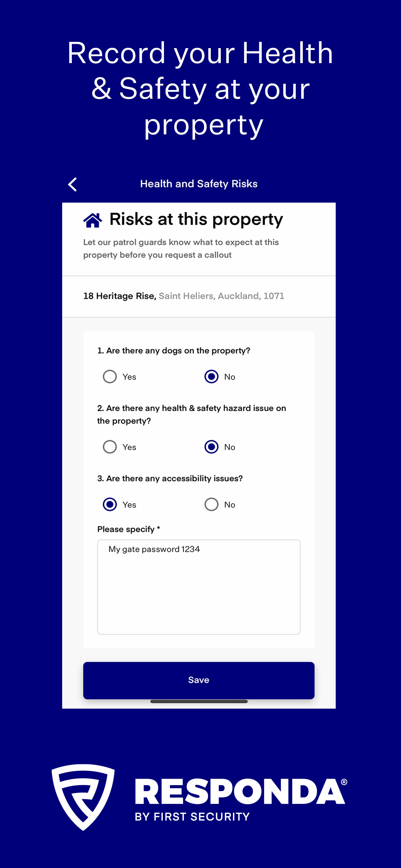Select No for dogs on the property
401x868 pixels.
(211, 377)
